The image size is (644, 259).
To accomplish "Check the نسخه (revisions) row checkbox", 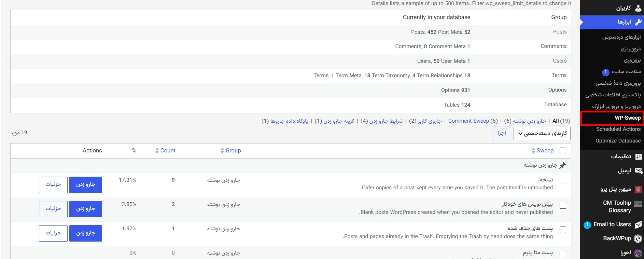I will [x=563, y=181].
